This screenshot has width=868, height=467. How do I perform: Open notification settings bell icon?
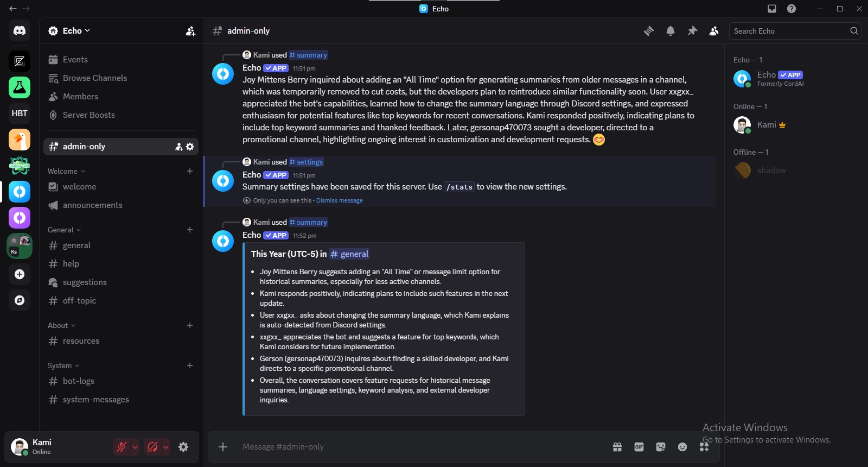[x=671, y=31]
